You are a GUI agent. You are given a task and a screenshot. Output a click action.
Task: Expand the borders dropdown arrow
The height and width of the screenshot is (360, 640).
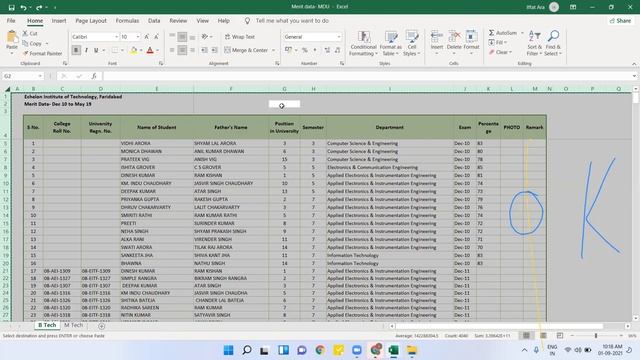coord(122,50)
